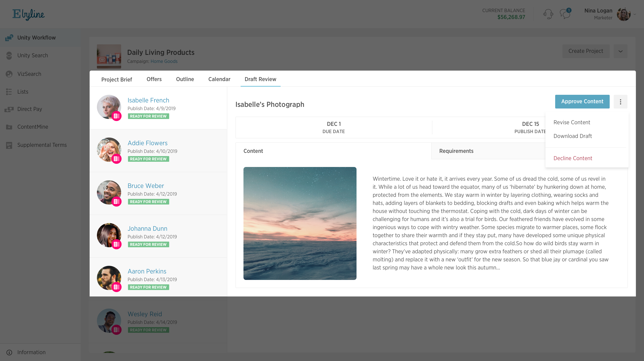Open the Home Goods campaign link
Viewport: 644px width, 361px height.
[164, 62]
